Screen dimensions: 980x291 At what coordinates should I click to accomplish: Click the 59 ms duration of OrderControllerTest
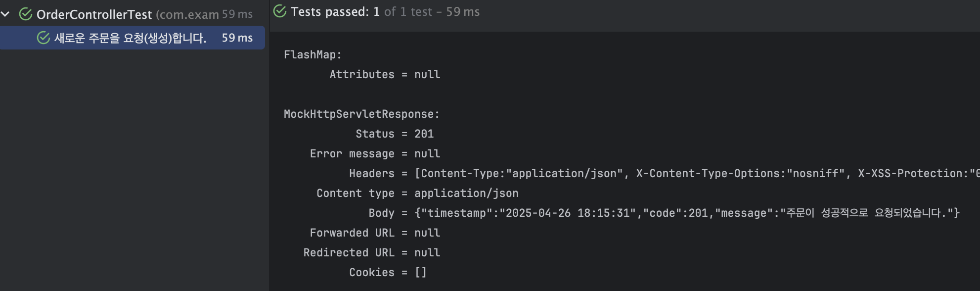(x=237, y=14)
